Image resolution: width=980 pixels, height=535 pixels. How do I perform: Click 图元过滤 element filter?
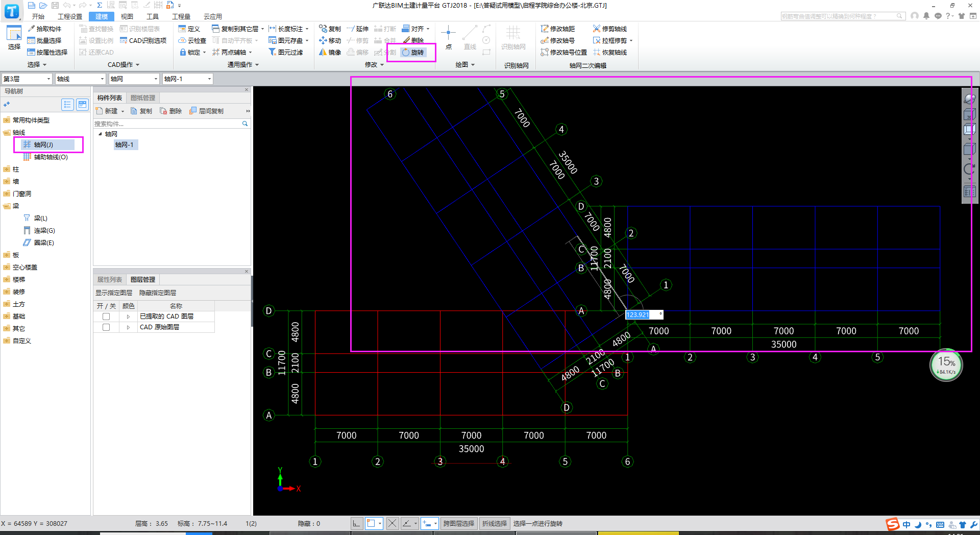point(286,52)
